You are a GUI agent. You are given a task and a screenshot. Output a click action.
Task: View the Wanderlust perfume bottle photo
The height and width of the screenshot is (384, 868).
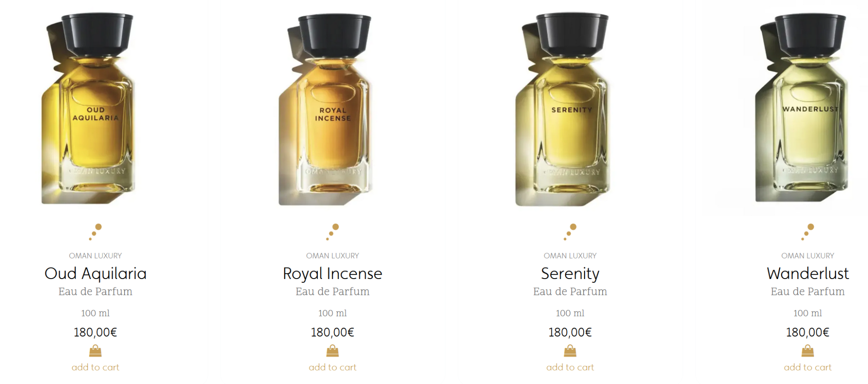click(802, 108)
